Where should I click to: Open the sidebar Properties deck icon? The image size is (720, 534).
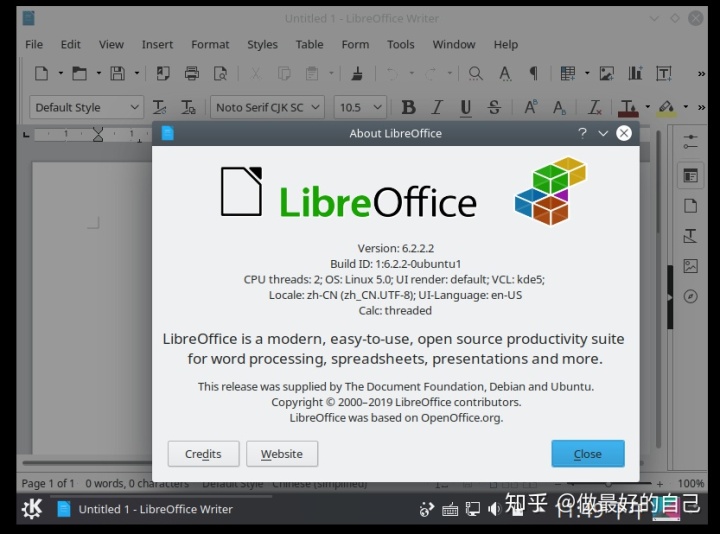tap(690, 175)
